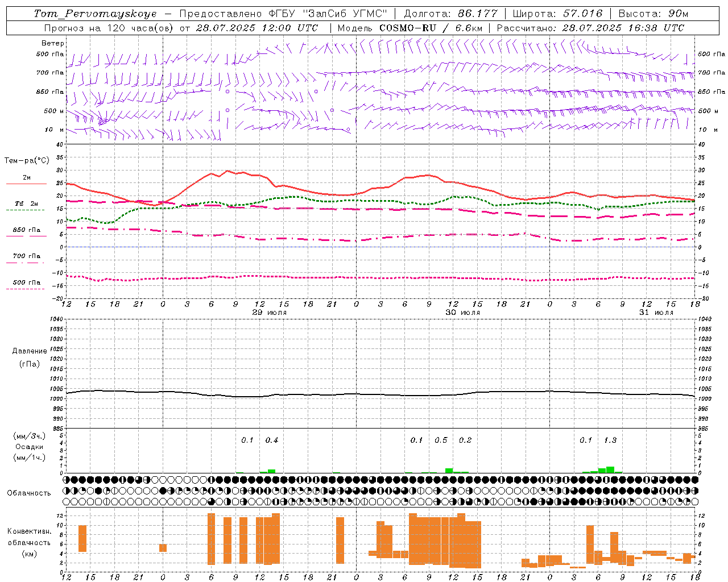Click the "2м" red line legend entry
This screenshot has width=728, height=582.
tap(27, 178)
